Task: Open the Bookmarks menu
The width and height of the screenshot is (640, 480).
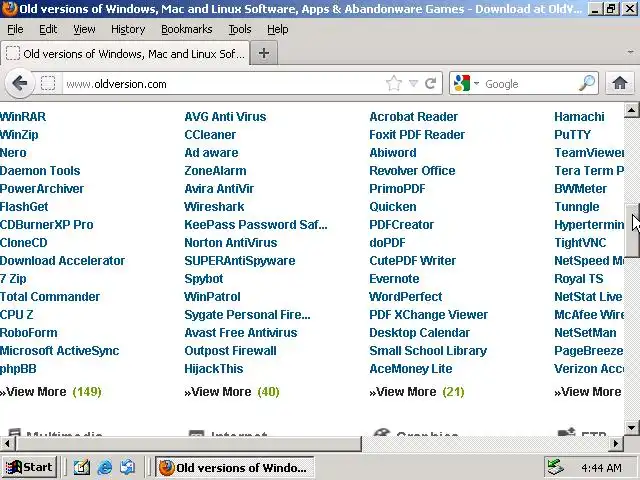Action: 187,29
